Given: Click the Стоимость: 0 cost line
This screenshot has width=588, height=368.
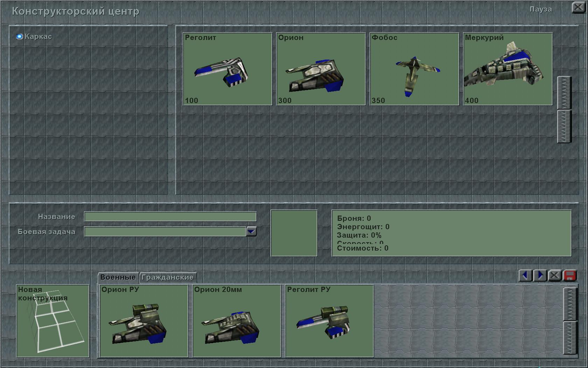Looking at the screenshot, I should 363,248.
